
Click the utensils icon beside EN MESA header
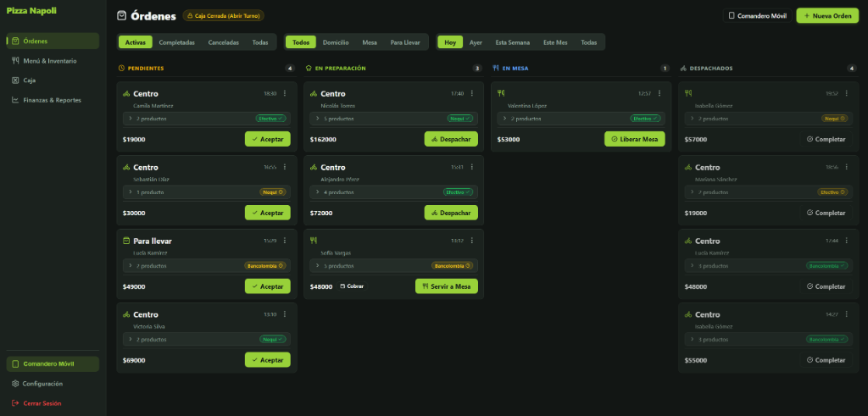point(496,69)
